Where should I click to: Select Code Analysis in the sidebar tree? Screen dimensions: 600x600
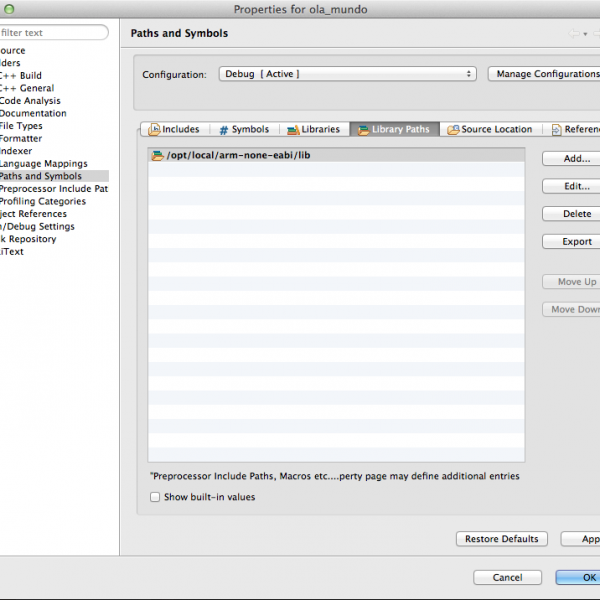coord(30,100)
